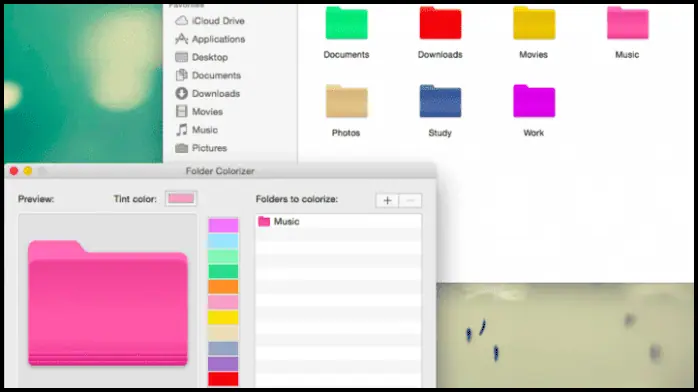Select Music row in folders list

click(x=338, y=222)
